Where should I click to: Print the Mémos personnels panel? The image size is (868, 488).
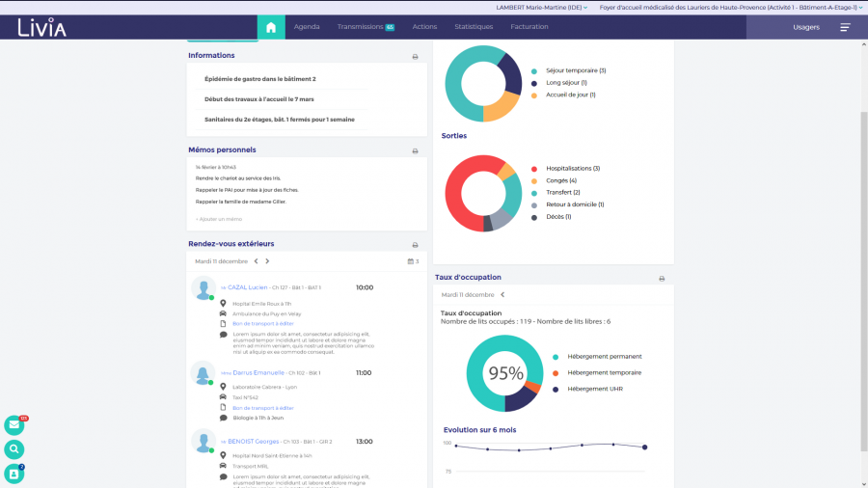click(415, 151)
